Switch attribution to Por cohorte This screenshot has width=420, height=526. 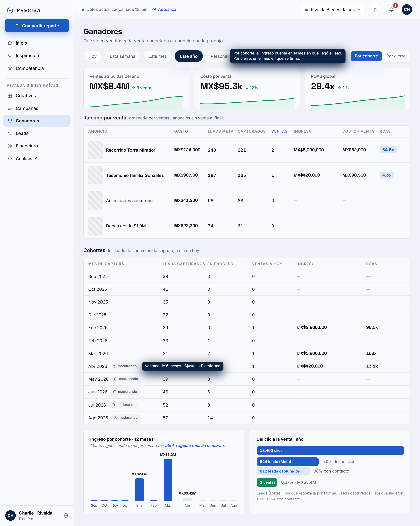pyautogui.click(x=366, y=56)
